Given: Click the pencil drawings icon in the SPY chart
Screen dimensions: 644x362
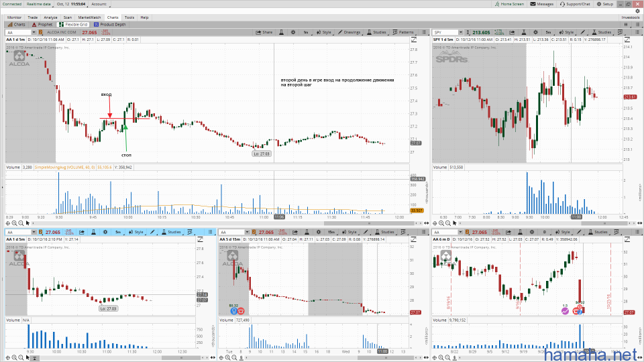Looking at the screenshot, I should (x=582, y=32).
